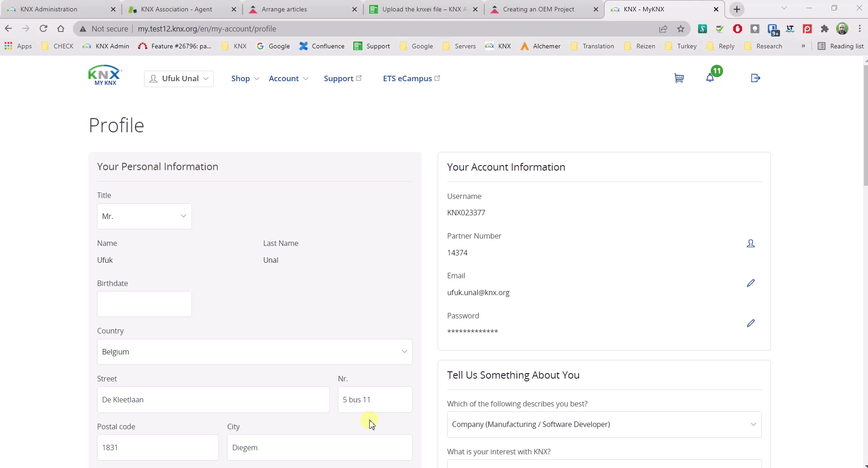Show more bookmarks with chevron
868x468 pixels.
point(803,46)
